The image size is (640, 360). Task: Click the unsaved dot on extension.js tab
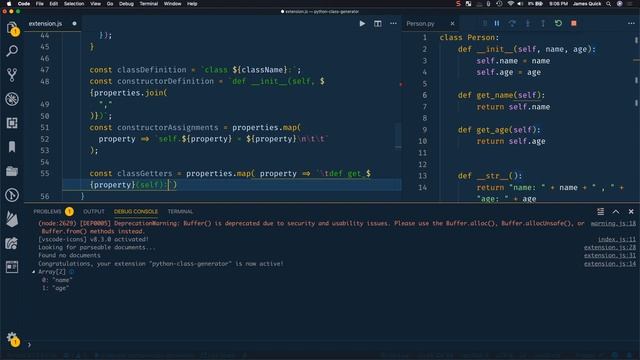tap(74, 24)
